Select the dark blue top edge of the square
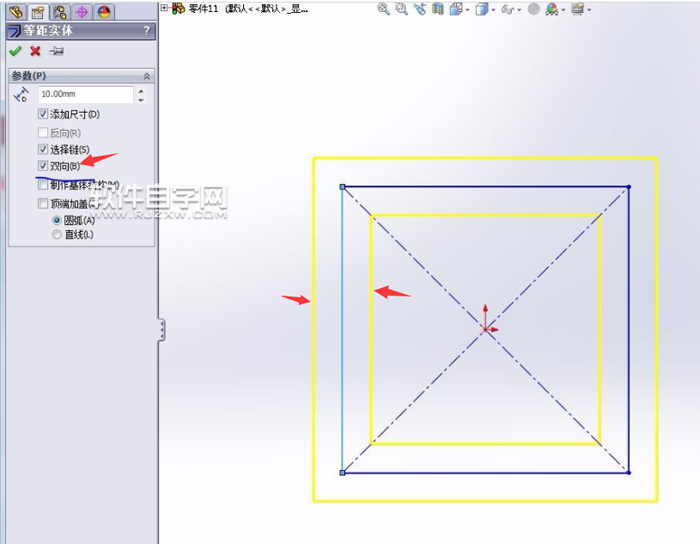This screenshot has height=544, width=700. [486, 187]
